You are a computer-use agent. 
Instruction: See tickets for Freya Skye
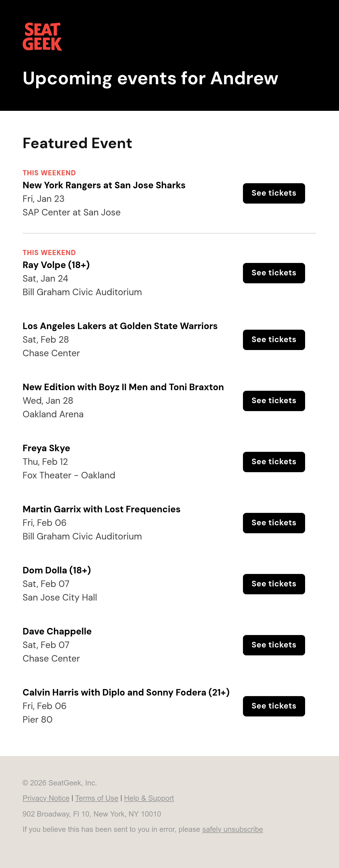pyautogui.click(x=274, y=462)
